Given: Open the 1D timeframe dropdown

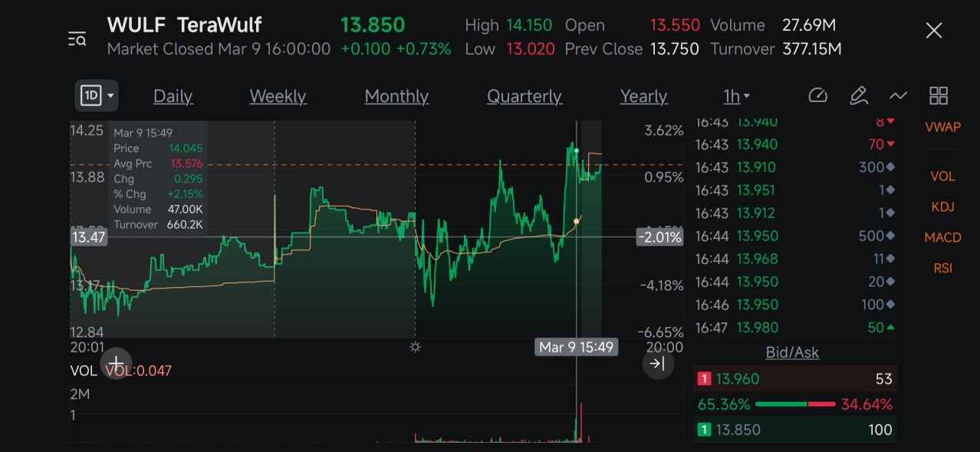Looking at the screenshot, I should click(x=97, y=96).
